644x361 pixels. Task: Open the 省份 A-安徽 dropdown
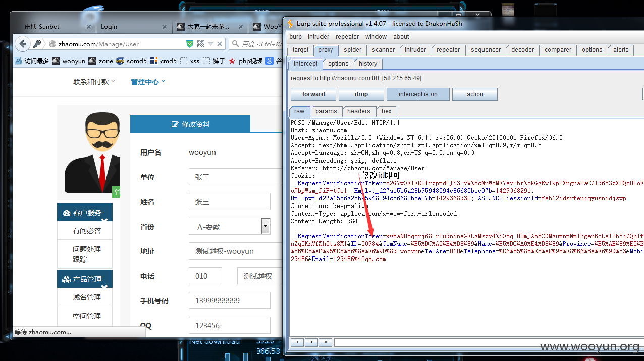pyautogui.click(x=230, y=227)
